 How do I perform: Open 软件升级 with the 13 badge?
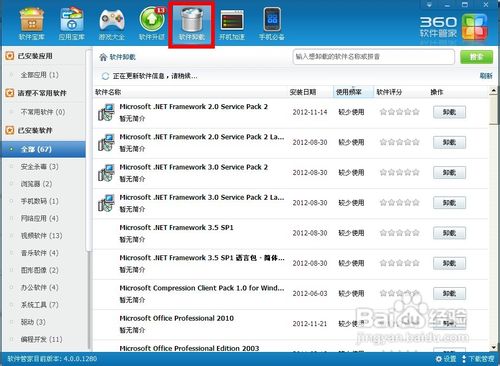[x=152, y=23]
